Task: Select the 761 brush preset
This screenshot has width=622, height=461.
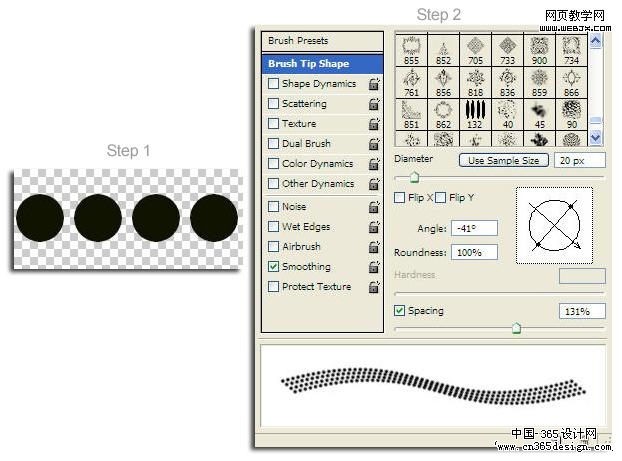Action: pyautogui.click(x=411, y=82)
